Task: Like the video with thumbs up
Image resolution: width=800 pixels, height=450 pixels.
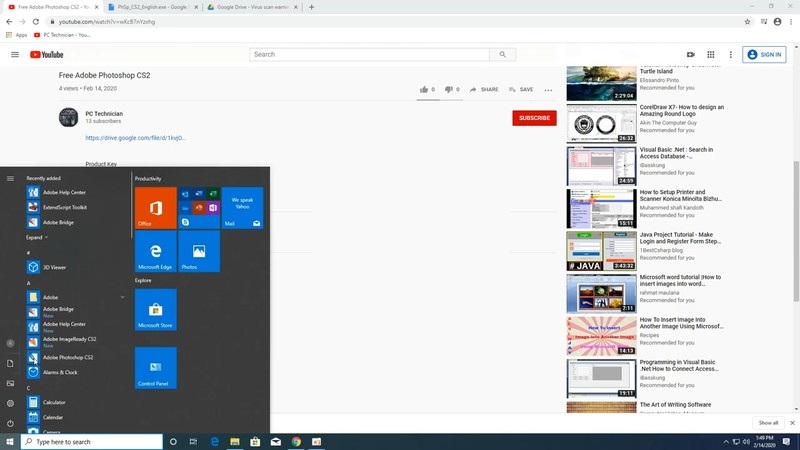Action: pos(424,89)
